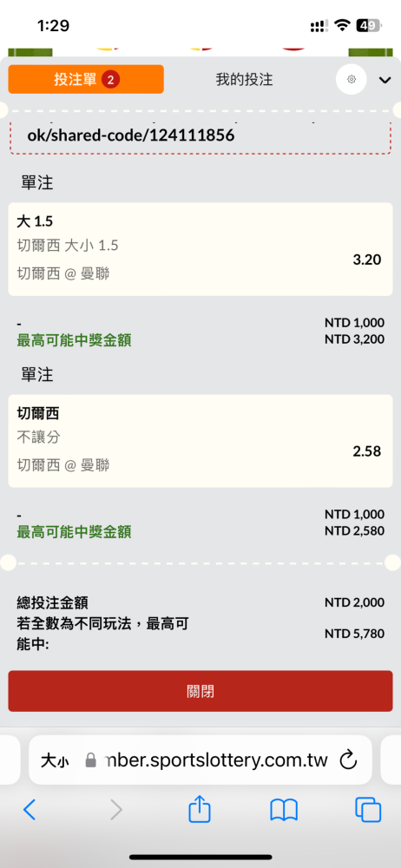Reload page with Safari refresh icon
This screenshot has width=401, height=868.
348,760
